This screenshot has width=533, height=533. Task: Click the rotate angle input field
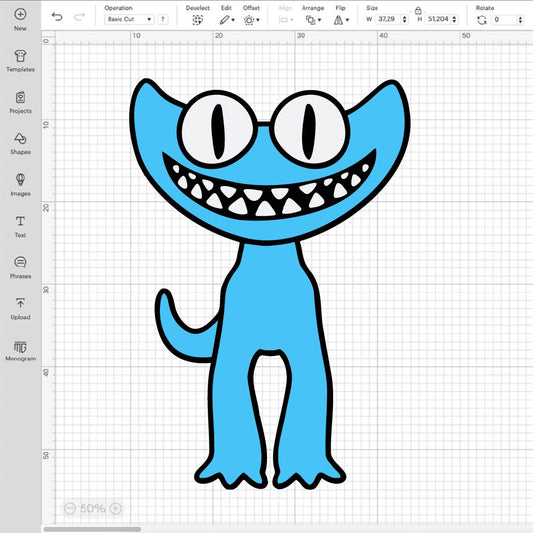[x=504, y=20]
